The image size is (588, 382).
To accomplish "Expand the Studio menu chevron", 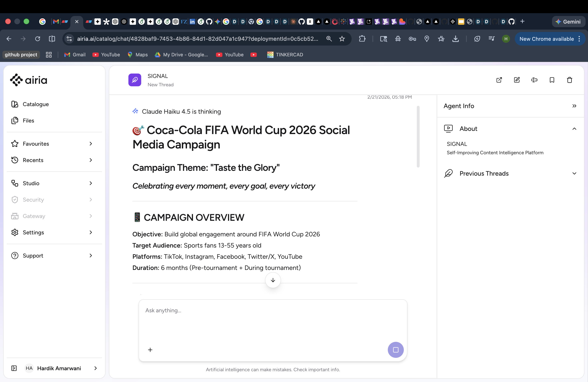I will 91,183.
